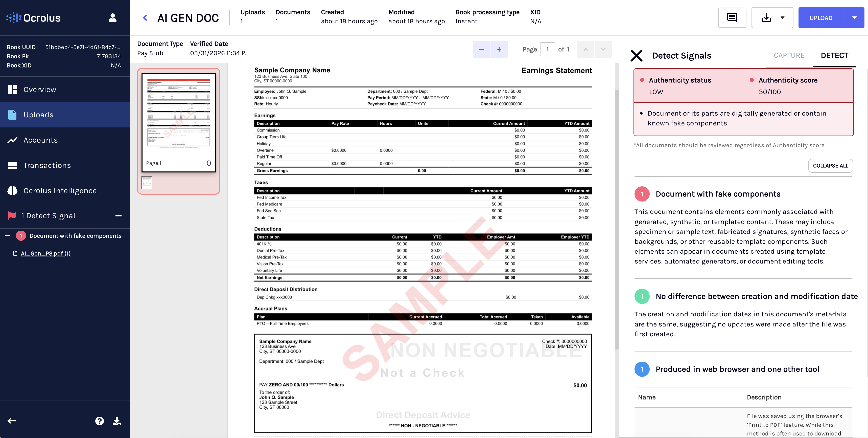Open the AI_Gen_PS.pdf file link

pos(45,253)
